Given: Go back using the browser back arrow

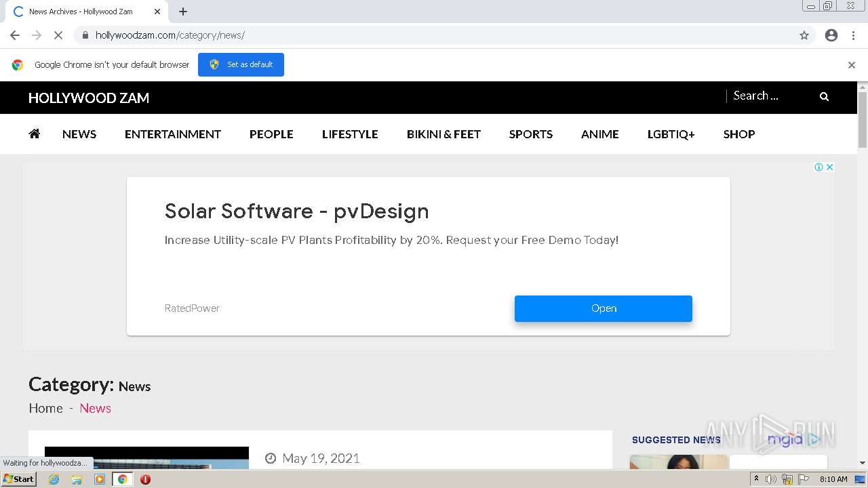Looking at the screenshot, I should [15, 35].
